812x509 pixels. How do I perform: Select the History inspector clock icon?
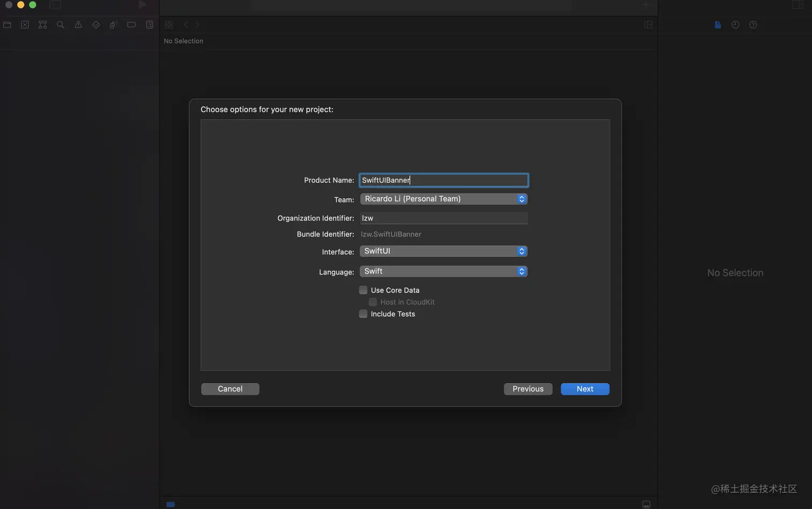click(x=736, y=25)
